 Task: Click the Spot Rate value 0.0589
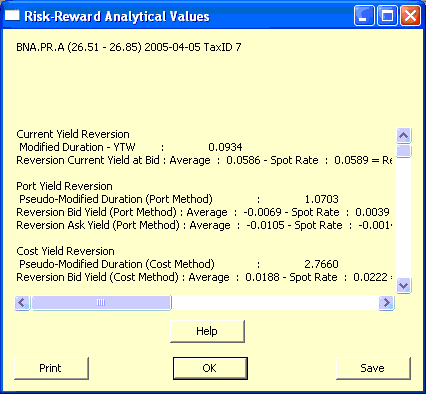tap(351, 160)
